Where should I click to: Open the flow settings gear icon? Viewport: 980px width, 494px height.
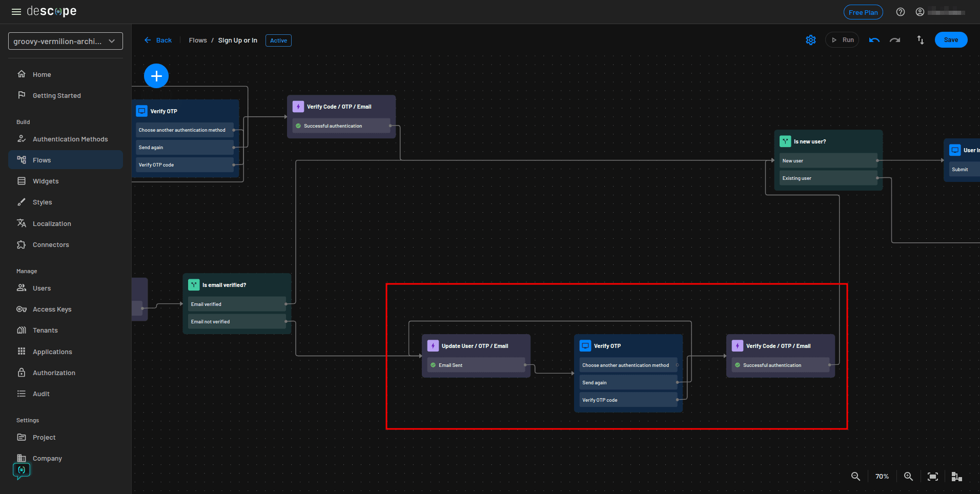click(x=810, y=39)
